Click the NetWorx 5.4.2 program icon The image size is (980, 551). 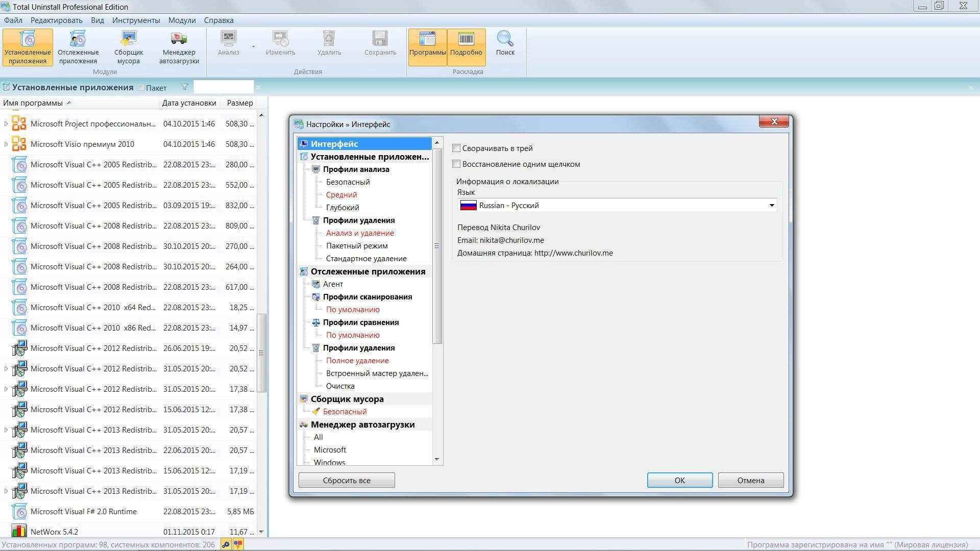19,531
